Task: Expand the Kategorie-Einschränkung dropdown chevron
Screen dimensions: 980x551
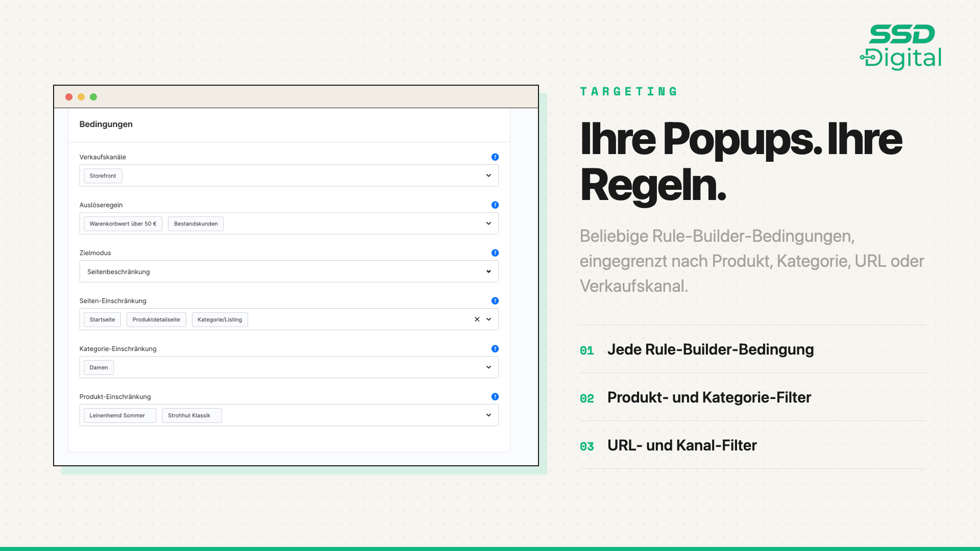Action: (x=488, y=367)
